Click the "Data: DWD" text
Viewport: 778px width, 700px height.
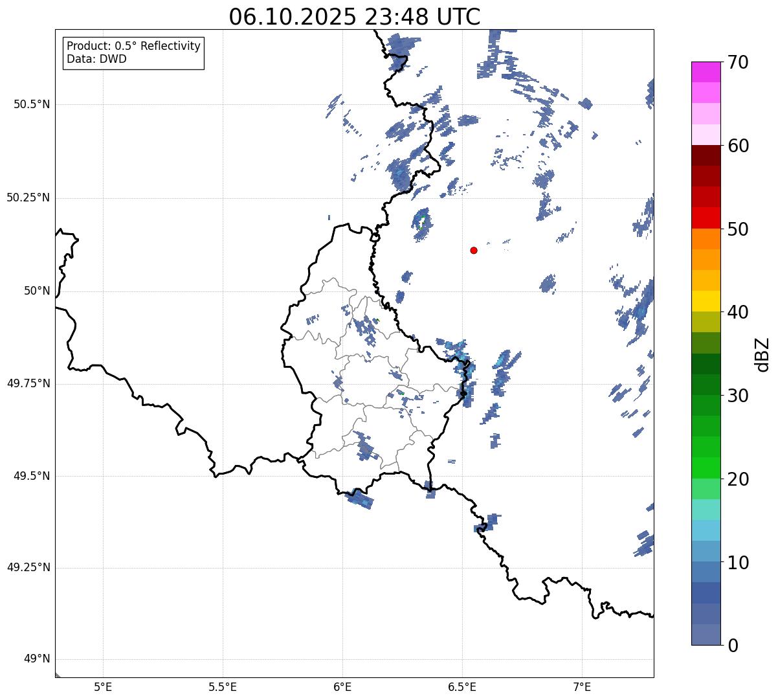click(97, 59)
